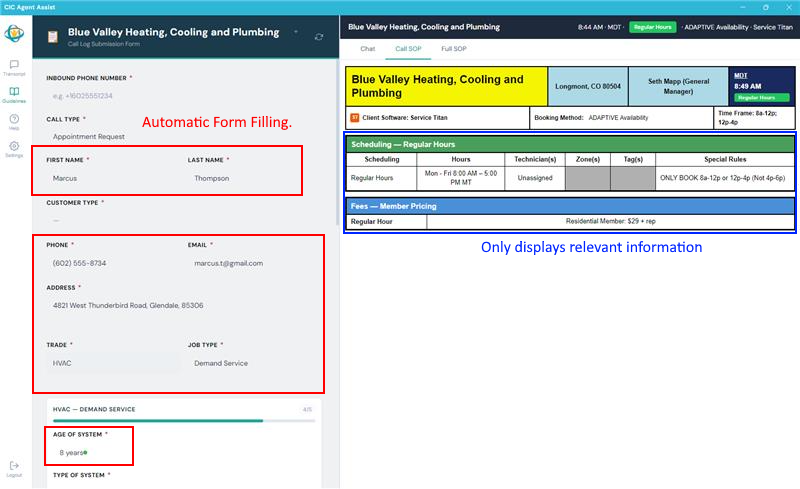The width and height of the screenshot is (800, 489).
Task: Click the 'Unassigned' technician cell
Action: pyautogui.click(x=535, y=178)
